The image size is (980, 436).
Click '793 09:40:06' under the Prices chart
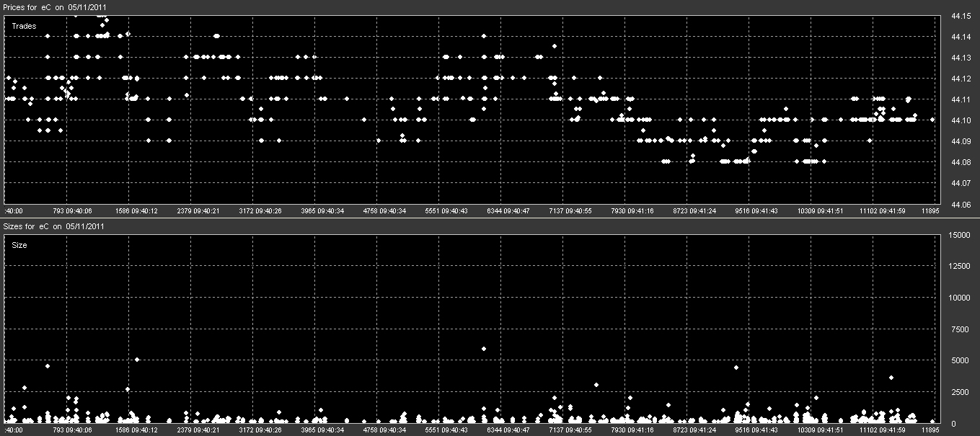(x=72, y=211)
